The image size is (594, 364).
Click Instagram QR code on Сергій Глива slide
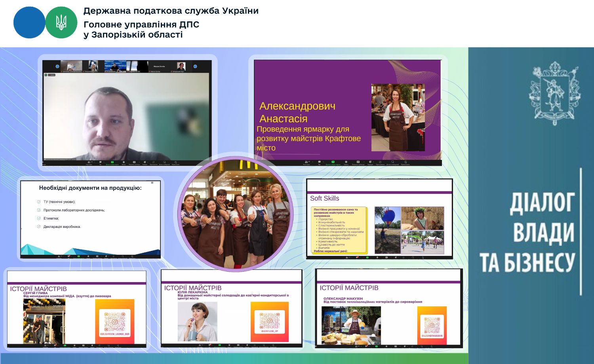point(114,321)
